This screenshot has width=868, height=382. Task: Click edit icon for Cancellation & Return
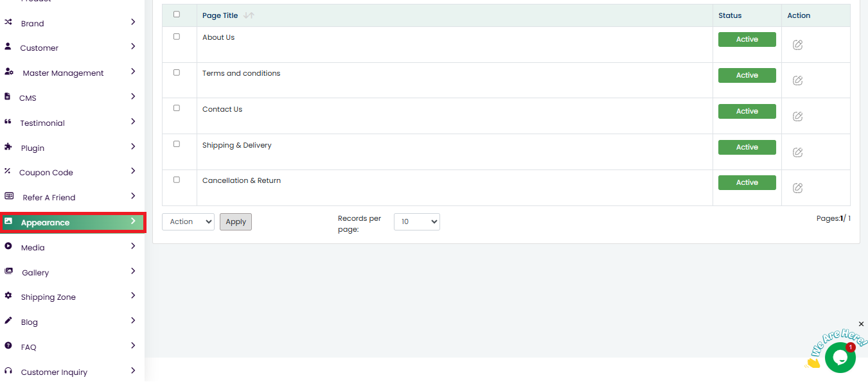[x=797, y=188]
